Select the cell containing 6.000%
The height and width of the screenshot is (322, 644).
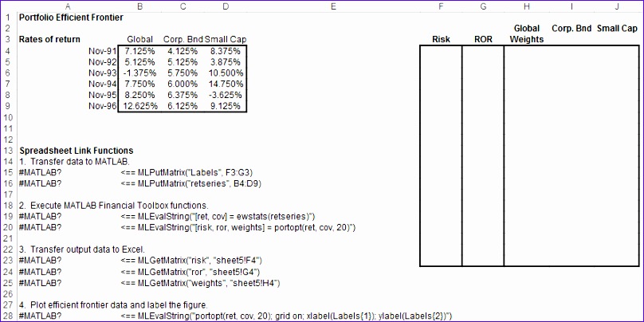[183, 84]
